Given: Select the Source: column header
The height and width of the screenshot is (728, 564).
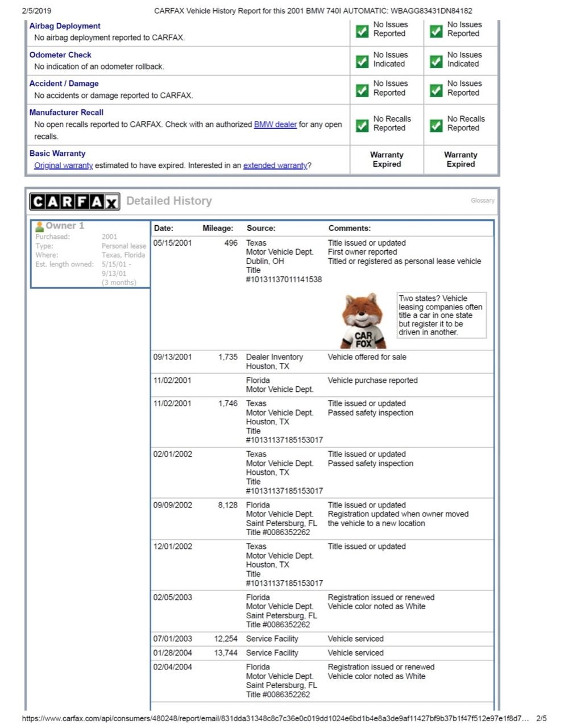Looking at the screenshot, I should point(261,229).
